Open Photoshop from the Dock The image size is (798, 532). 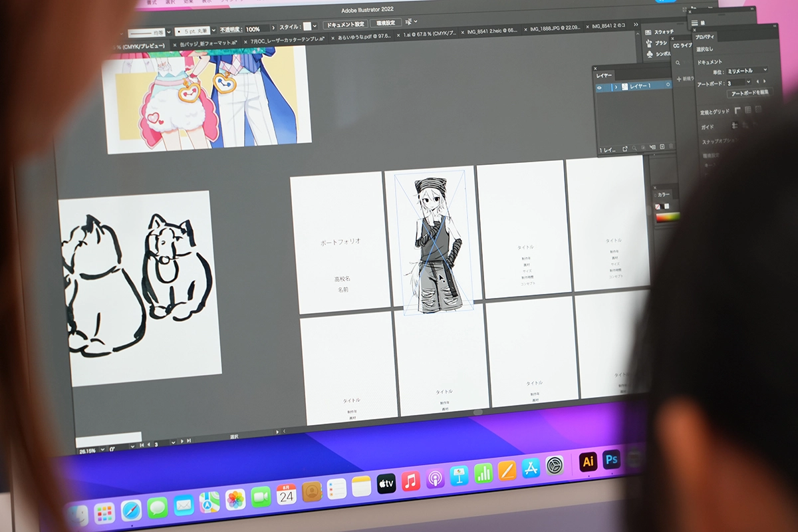tap(612, 460)
